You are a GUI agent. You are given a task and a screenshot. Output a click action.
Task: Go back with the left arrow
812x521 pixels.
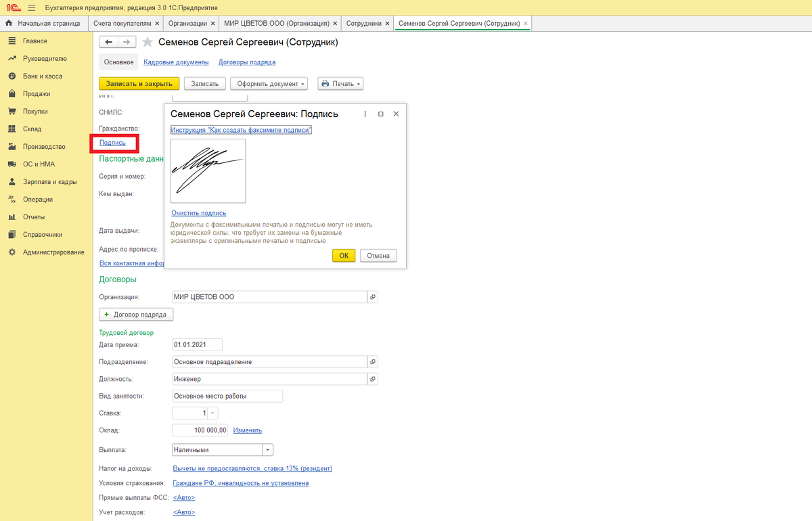coord(109,42)
